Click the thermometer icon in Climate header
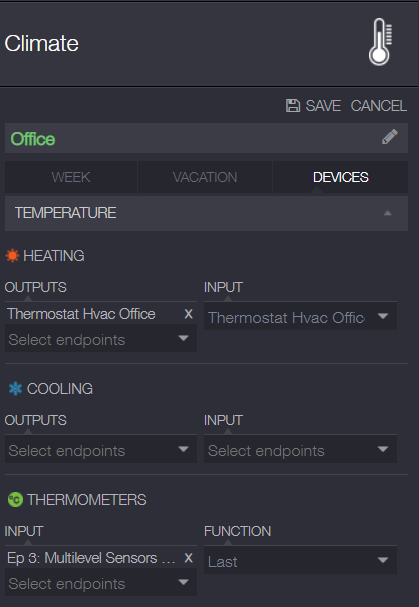The image size is (419, 607). pos(380,42)
